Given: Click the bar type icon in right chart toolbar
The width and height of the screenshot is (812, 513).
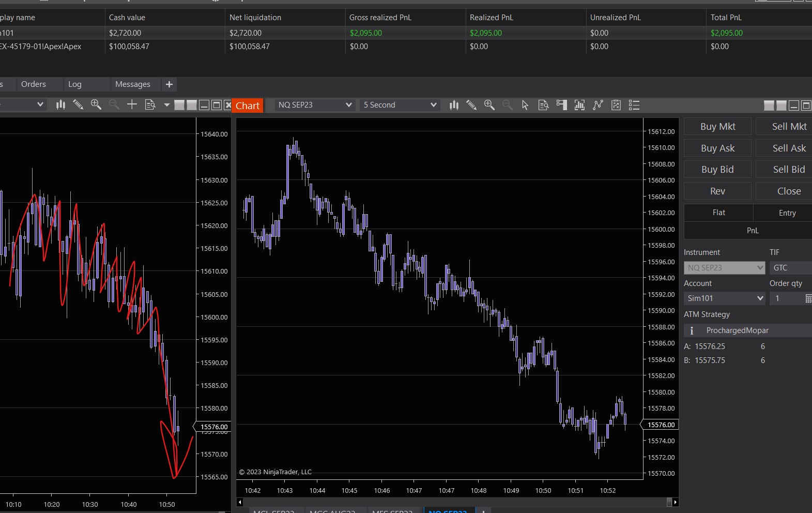Looking at the screenshot, I should coord(454,105).
